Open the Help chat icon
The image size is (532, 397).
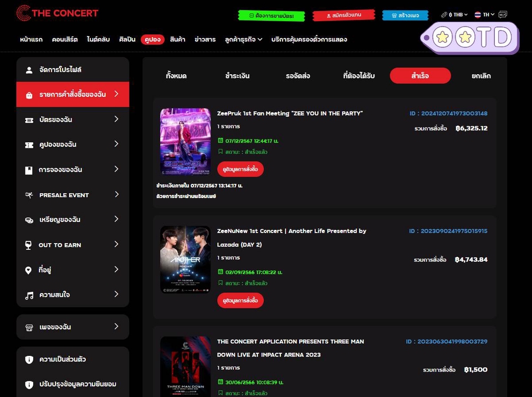503,15
